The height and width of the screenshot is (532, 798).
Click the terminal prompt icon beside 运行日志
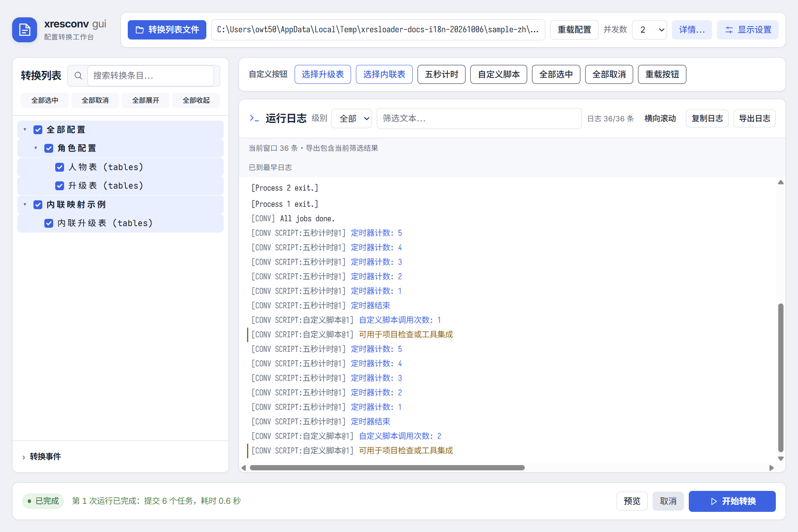254,118
